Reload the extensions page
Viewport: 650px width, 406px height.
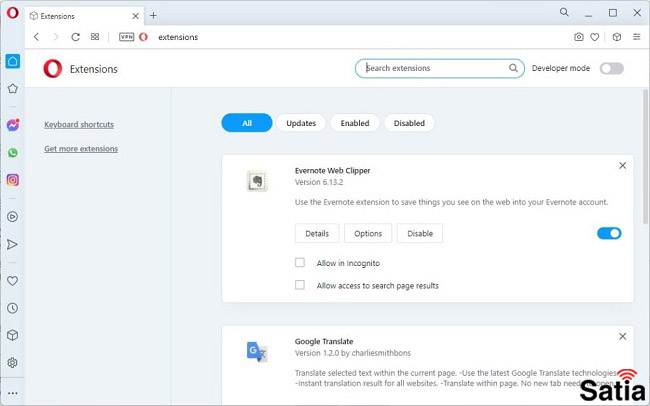[75, 37]
